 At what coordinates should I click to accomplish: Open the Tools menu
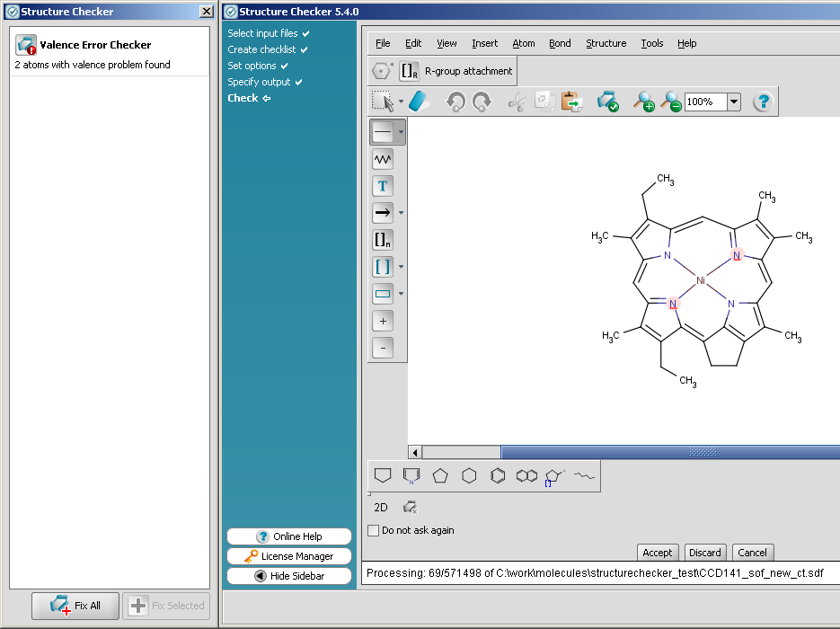[x=652, y=43]
